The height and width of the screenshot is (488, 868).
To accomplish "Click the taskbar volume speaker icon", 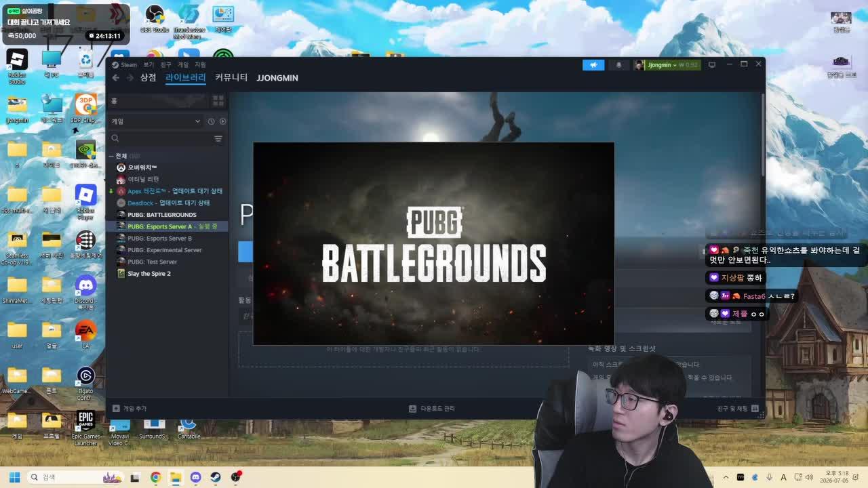I will (808, 477).
